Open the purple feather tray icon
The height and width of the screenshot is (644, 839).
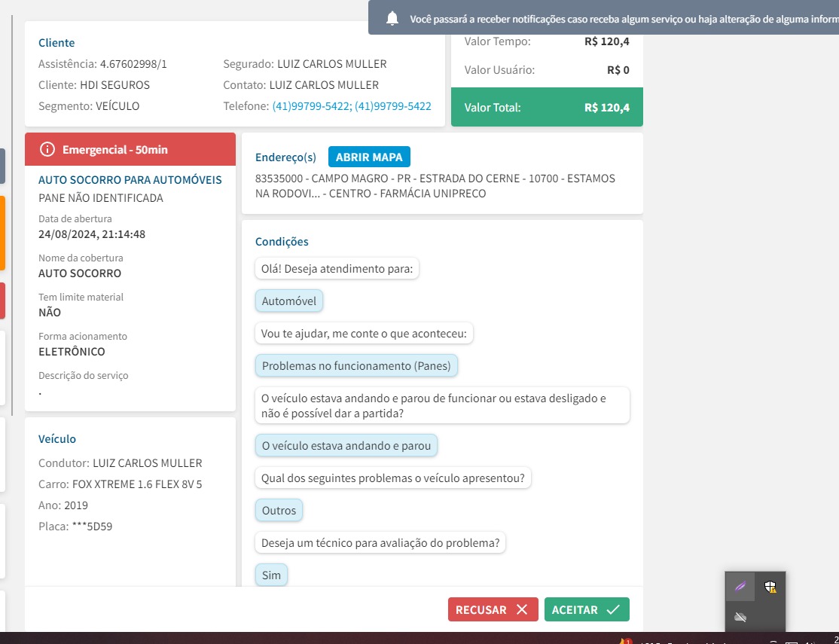740,587
